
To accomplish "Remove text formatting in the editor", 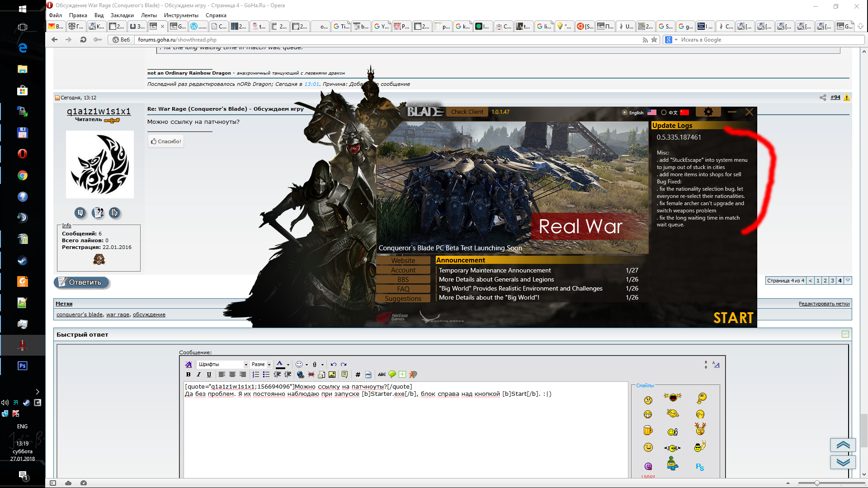I will pyautogui.click(x=189, y=364).
